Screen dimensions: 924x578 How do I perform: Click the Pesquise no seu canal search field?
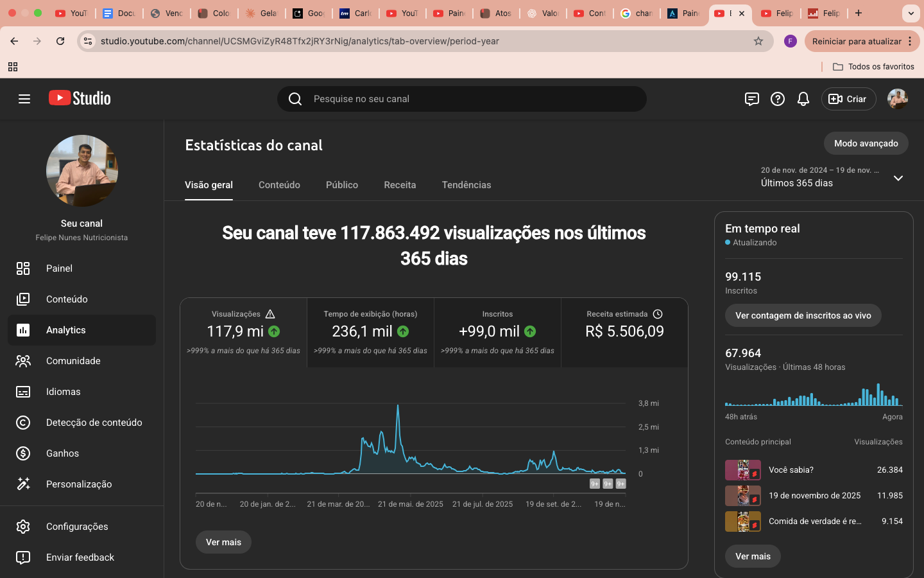click(462, 99)
